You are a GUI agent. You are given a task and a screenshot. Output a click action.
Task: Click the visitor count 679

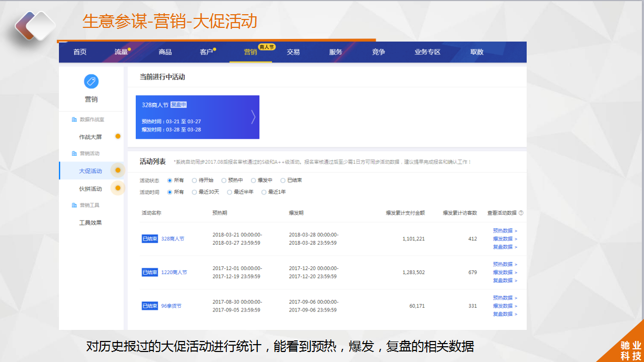pyautogui.click(x=472, y=273)
